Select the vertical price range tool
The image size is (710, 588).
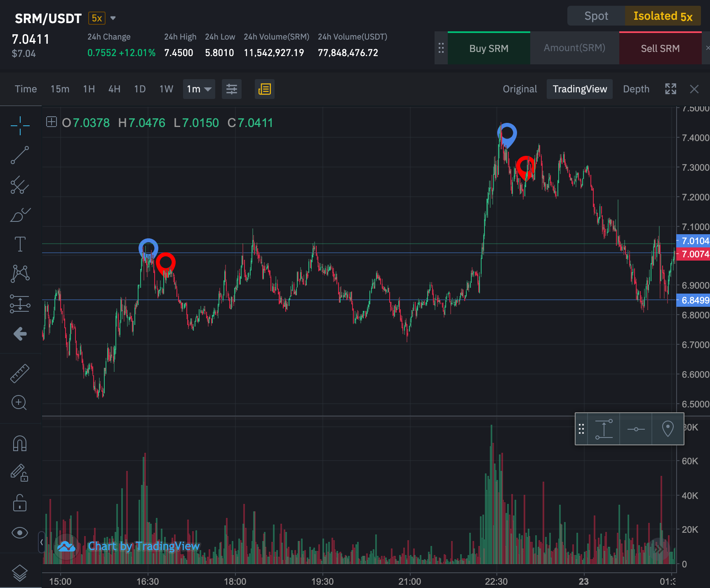tap(604, 429)
